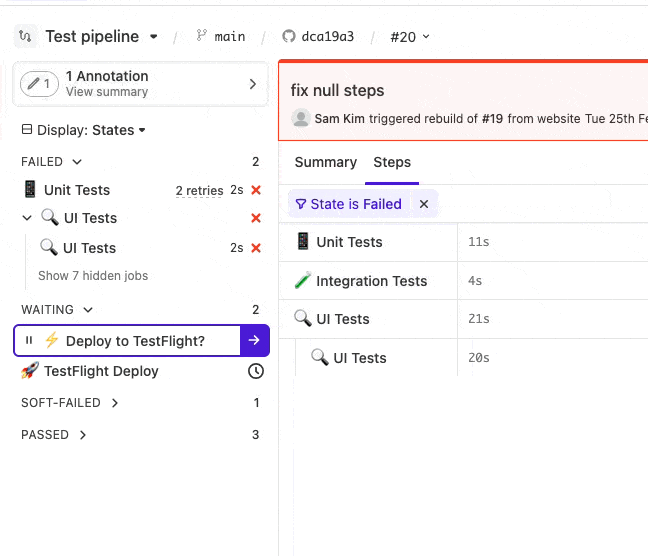This screenshot has height=556, width=648.
Task: Click the GitHub icon next to dca19a3
Action: click(x=289, y=37)
